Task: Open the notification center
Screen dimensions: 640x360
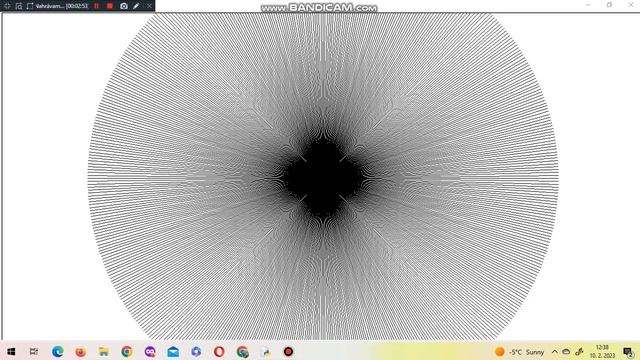Action: pos(628,352)
